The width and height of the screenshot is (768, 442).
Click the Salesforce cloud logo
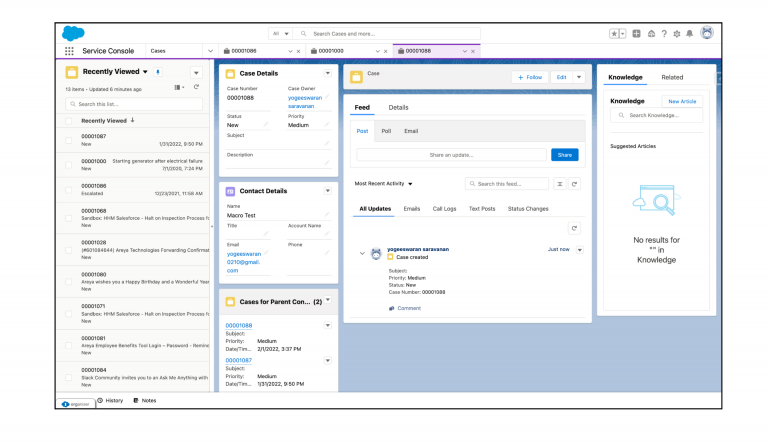coord(73,33)
